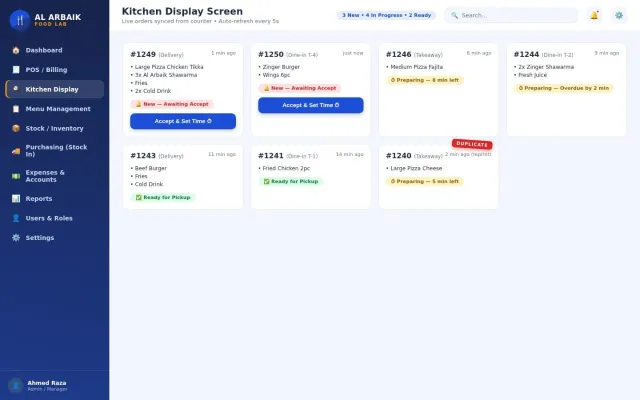Select order number #1241 heading
The height and width of the screenshot is (400, 640).
coord(271,156)
